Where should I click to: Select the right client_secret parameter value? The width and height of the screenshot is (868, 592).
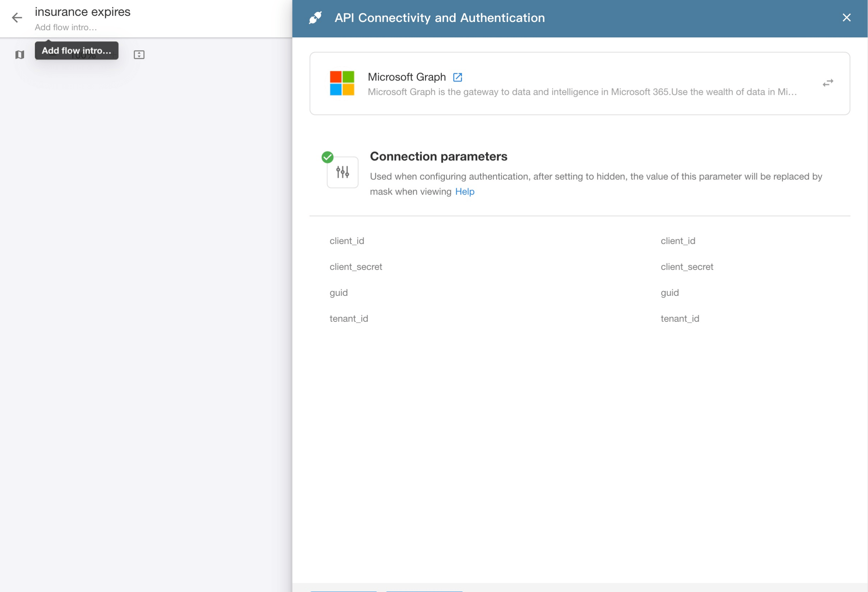click(x=687, y=267)
